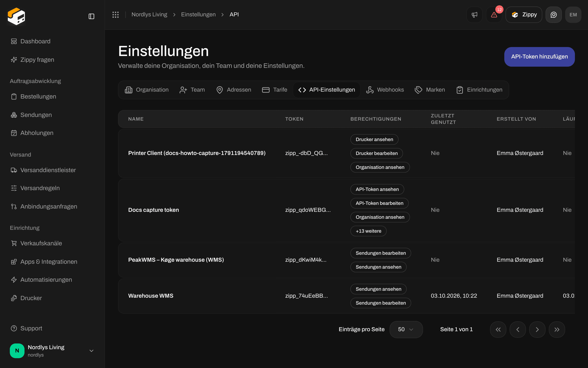Click the Docs capture token row name

tap(154, 210)
